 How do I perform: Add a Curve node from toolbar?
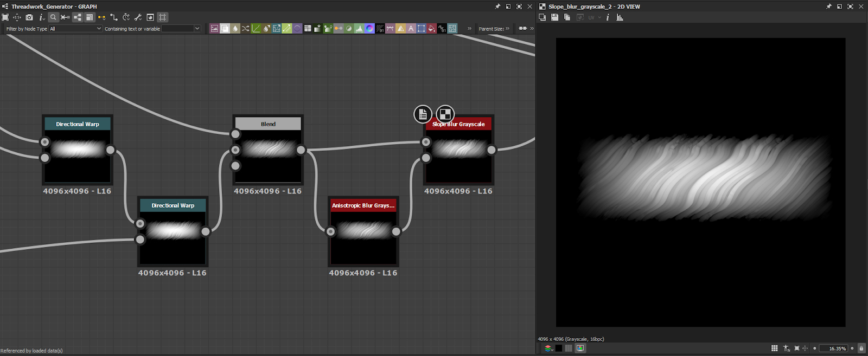tap(256, 28)
